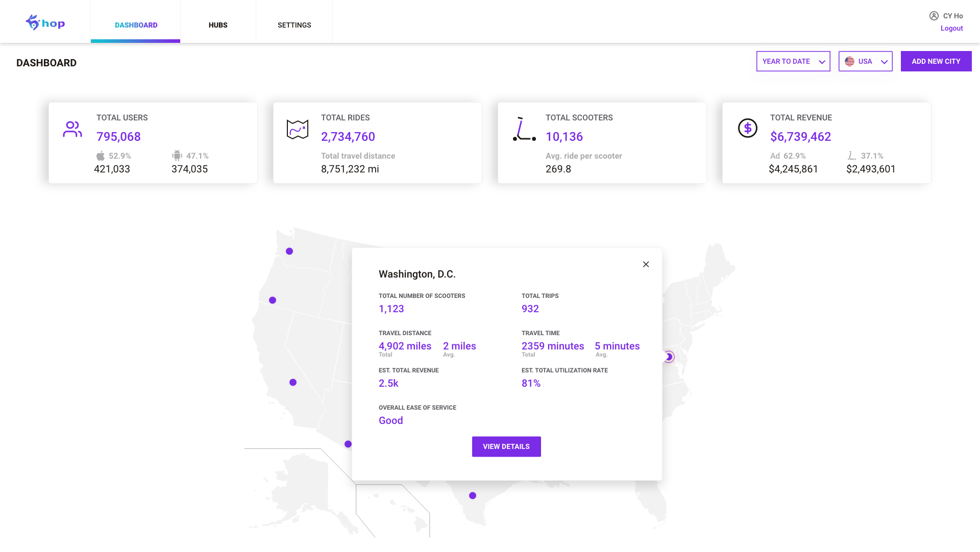Click the TOTAL USERS card heading
Screen dimensions: 980x552
[x=122, y=117]
